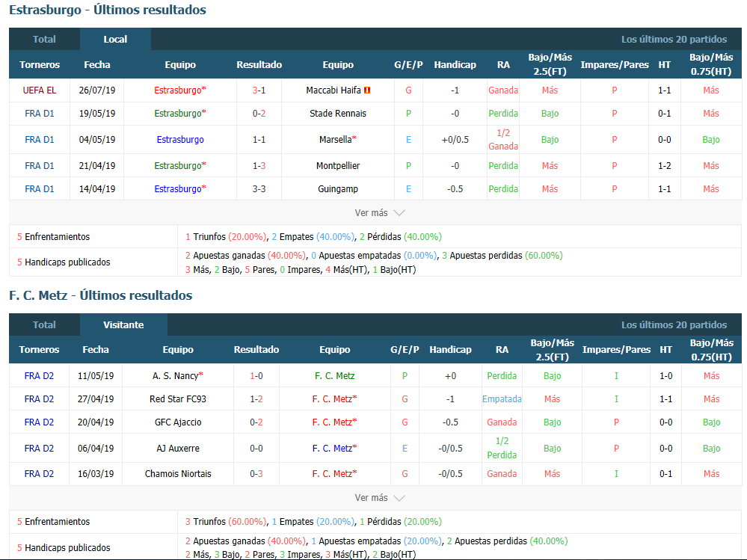Click the GFC Ajaccio team name
The width and height of the screenshot is (747, 560).
(x=178, y=422)
